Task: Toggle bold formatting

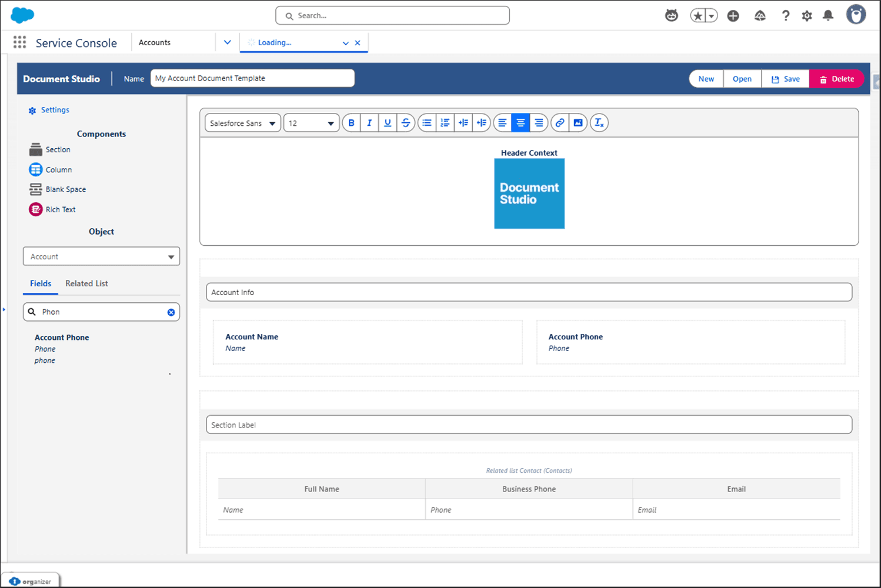Action: (x=351, y=123)
